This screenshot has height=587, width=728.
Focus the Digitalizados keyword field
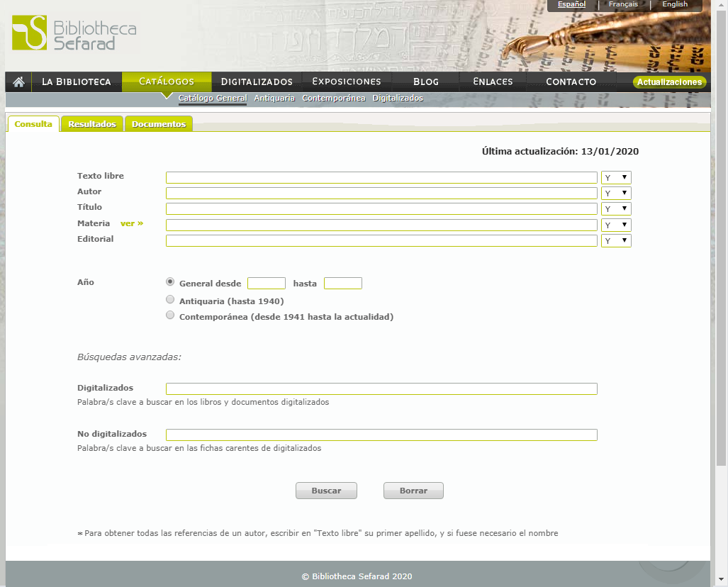coord(381,388)
